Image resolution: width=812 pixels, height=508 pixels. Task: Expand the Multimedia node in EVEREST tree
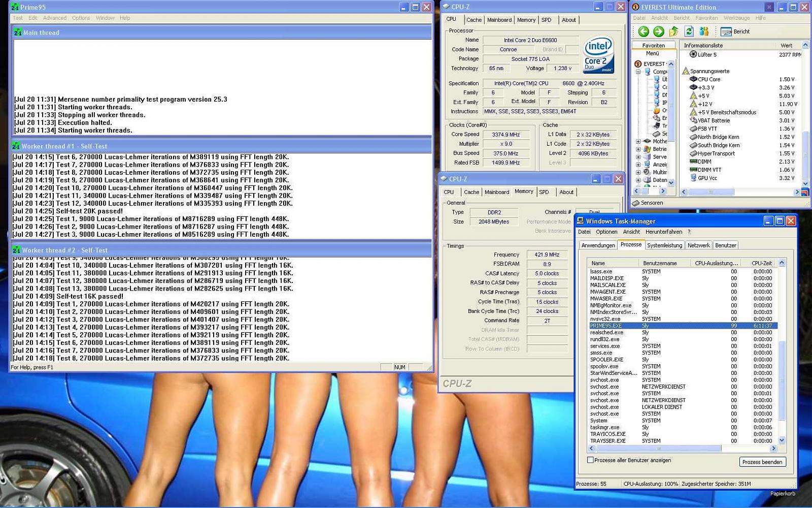pyautogui.click(x=638, y=172)
